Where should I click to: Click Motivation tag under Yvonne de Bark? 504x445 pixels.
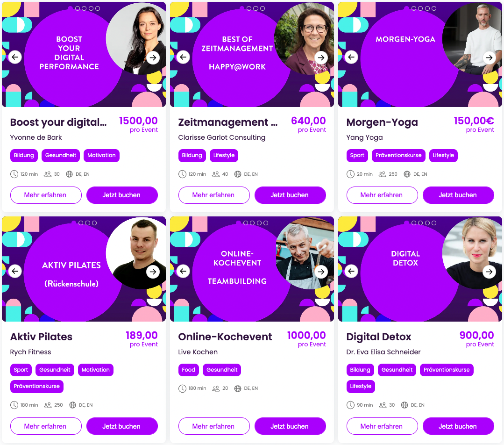[101, 155]
